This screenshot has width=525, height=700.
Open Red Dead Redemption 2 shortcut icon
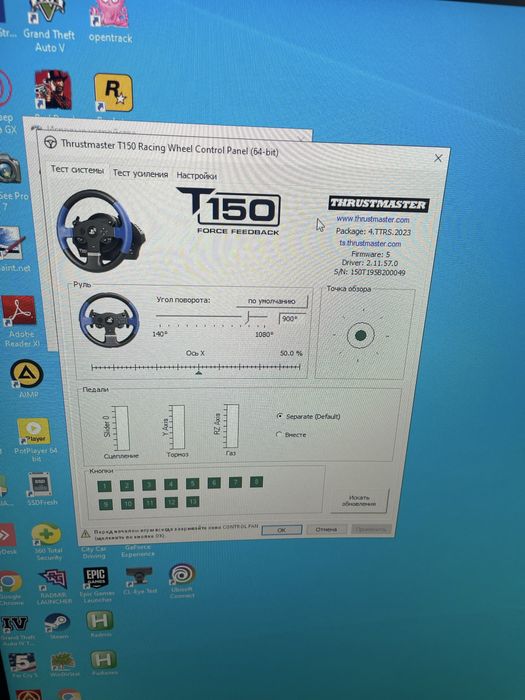53,90
